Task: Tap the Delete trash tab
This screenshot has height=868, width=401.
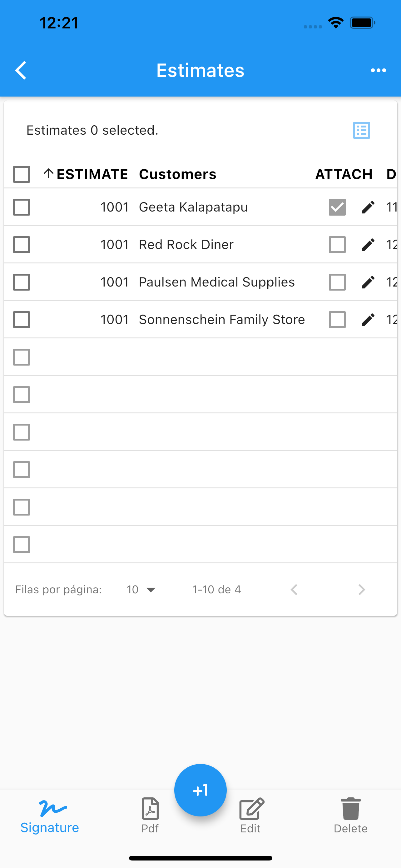Action: click(x=351, y=816)
